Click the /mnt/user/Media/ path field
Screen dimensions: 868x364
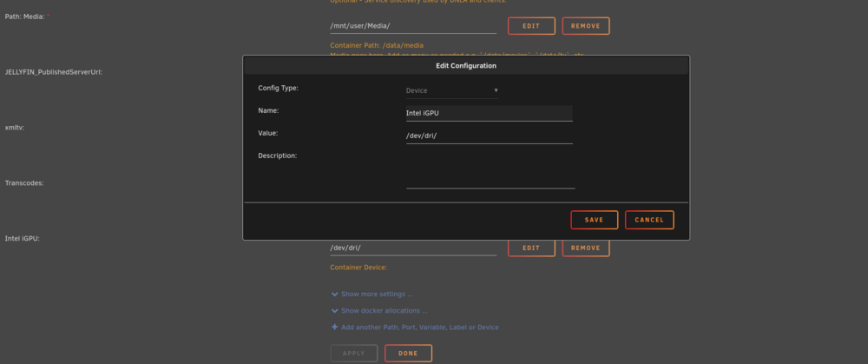(x=413, y=26)
